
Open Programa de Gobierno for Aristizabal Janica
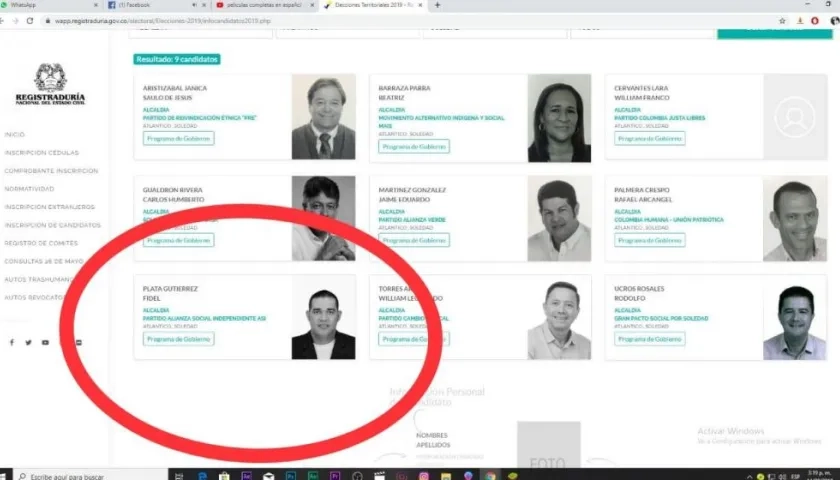point(178,138)
